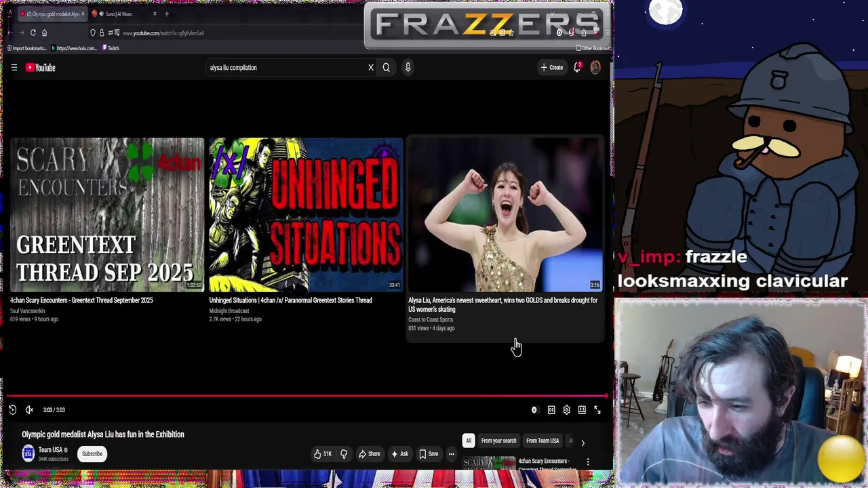868x488 pixels.
Task: Open the Twitch bookmark
Action: coord(111,48)
